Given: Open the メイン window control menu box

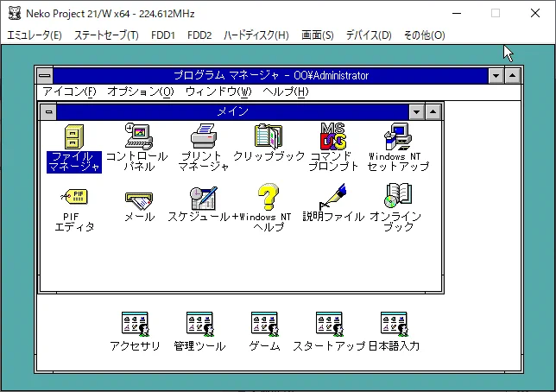Looking at the screenshot, I should 48,112.
